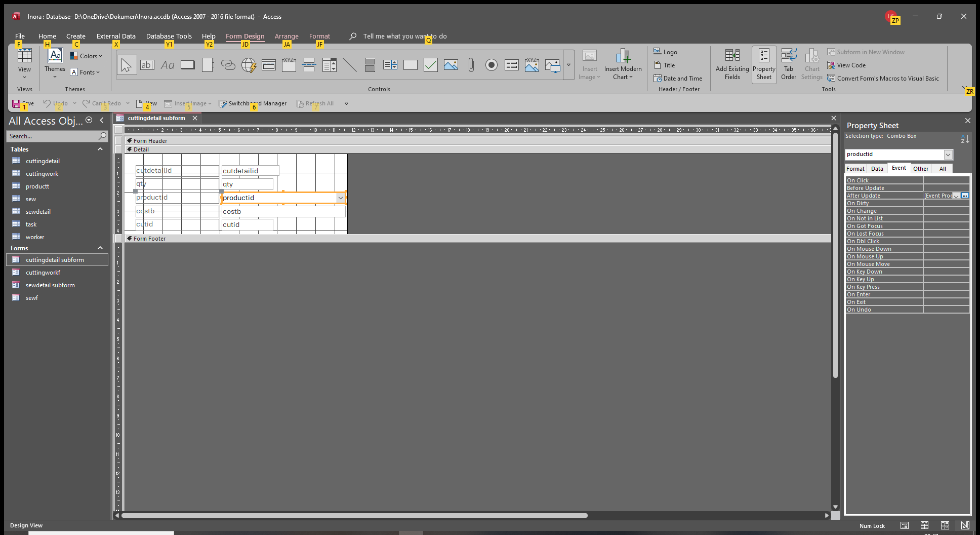Select the Check Box control tool
This screenshot has height=535, width=980.
430,65
